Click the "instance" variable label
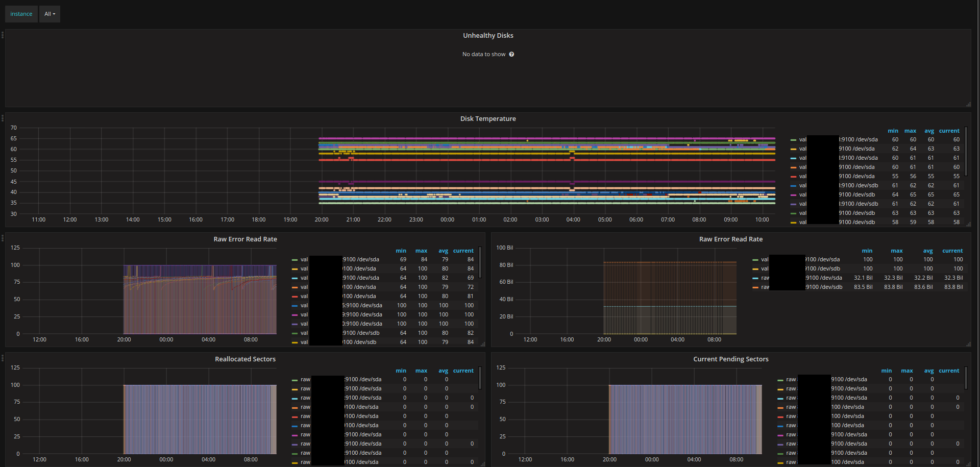Image resolution: width=980 pixels, height=467 pixels. pyautogui.click(x=21, y=14)
